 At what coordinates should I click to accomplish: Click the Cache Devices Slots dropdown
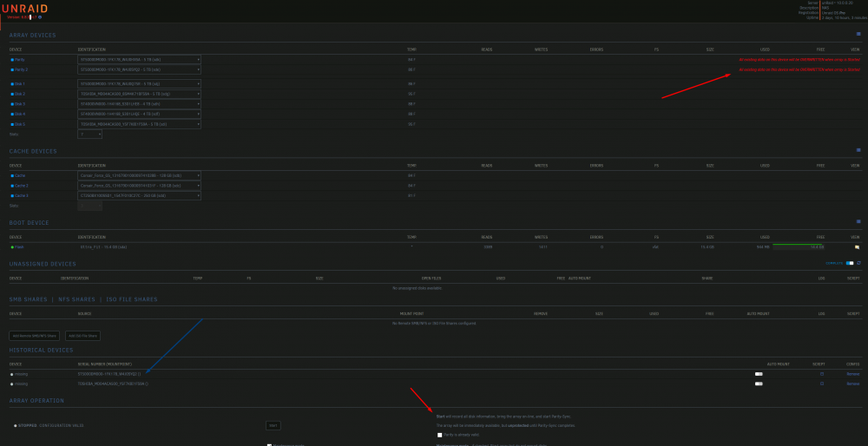pos(89,206)
